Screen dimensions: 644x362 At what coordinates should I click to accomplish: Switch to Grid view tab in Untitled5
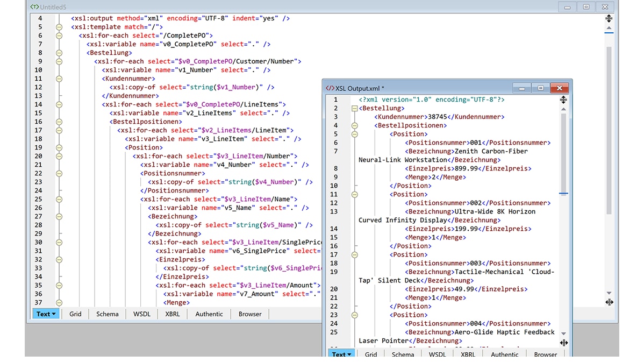76,314
